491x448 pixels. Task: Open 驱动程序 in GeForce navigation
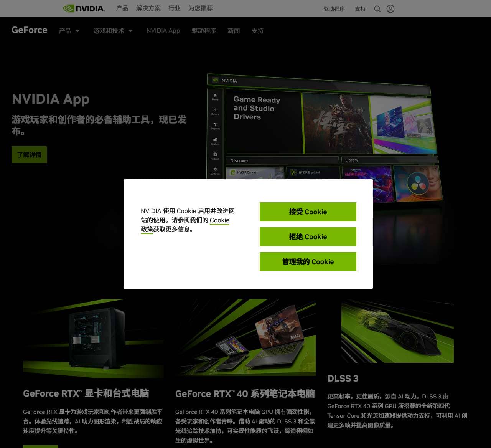click(204, 31)
